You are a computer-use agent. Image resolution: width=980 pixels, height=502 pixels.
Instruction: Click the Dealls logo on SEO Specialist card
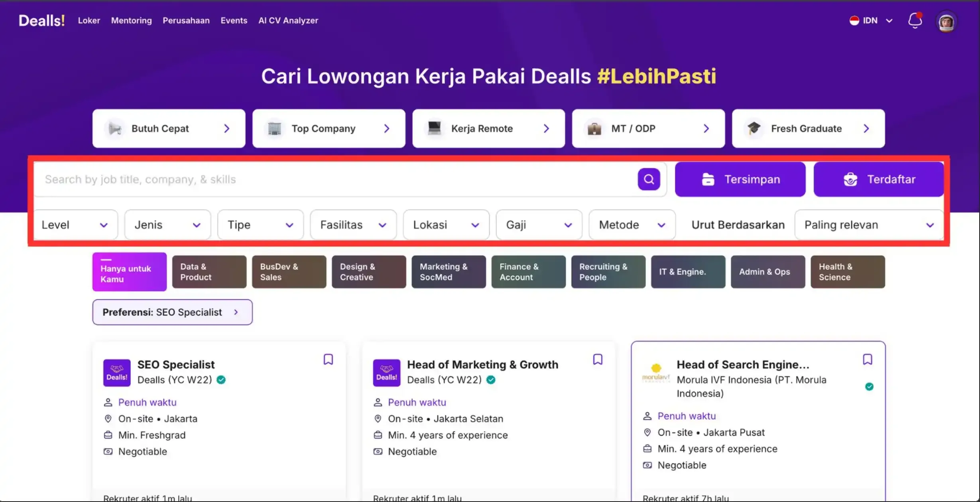tap(117, 373)
